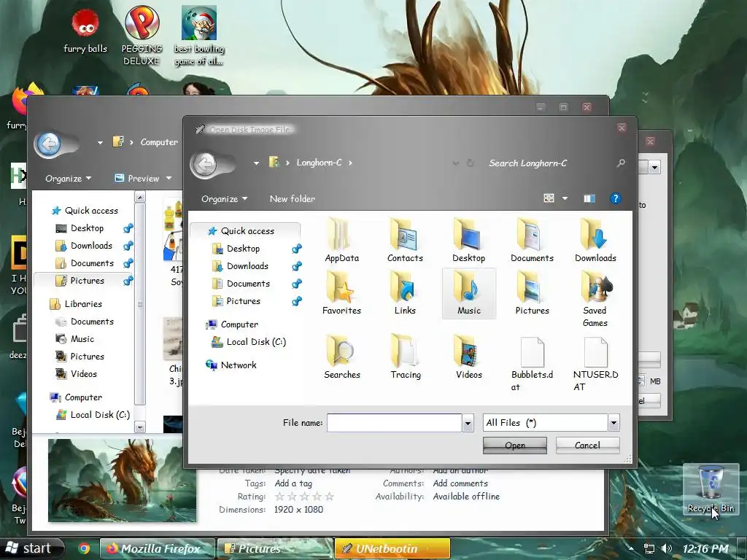Expand the view options dropdown arrow
Image resolution: width=747 pixels, height=560 pixels.
(x=565, y=198)
